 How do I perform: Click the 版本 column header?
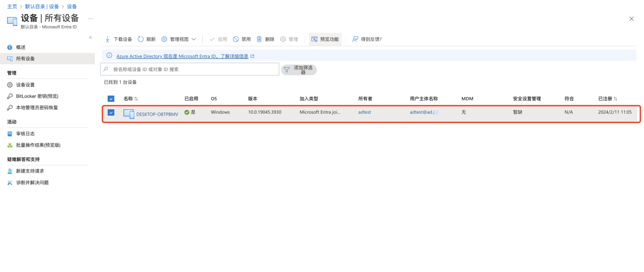click(253, 99)
